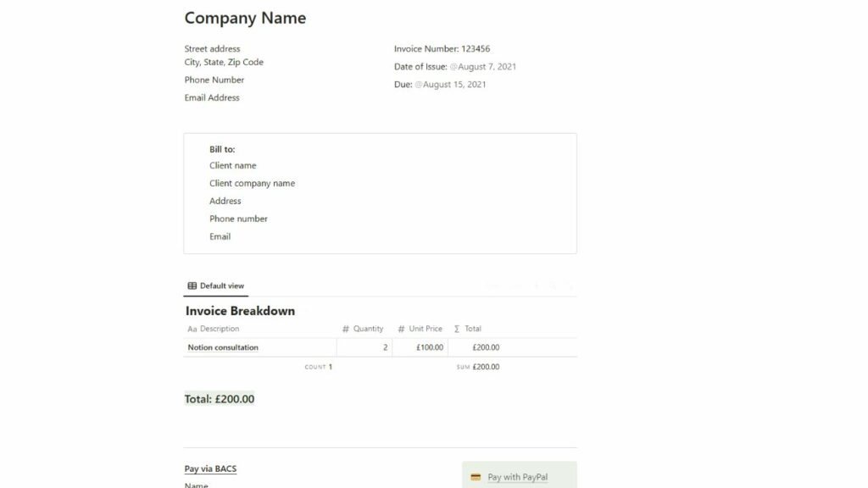
Task: Open the Description column header menu
Action: click(x=214, y=329)
